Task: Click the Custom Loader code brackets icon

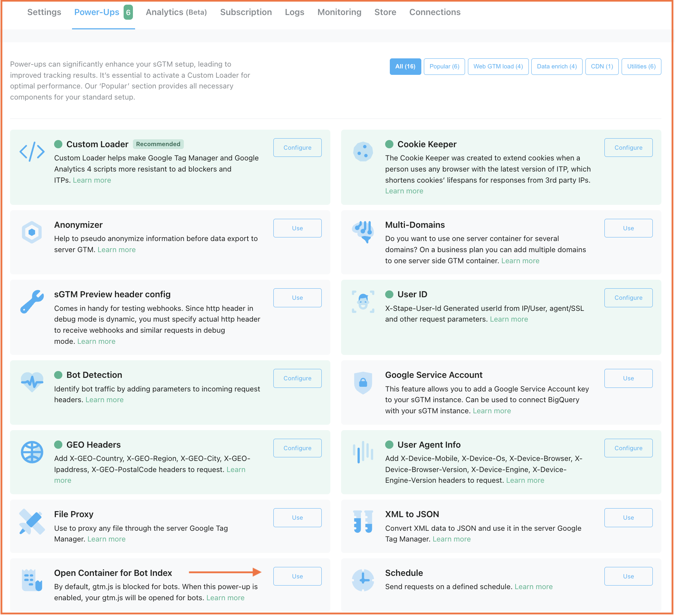Action: 32,151
